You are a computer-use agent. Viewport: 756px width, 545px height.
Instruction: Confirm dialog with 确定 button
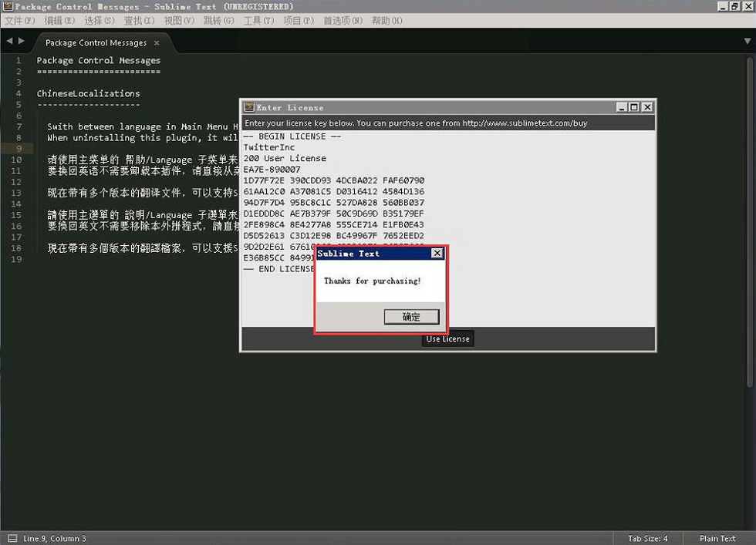click(x=411, y=317)
